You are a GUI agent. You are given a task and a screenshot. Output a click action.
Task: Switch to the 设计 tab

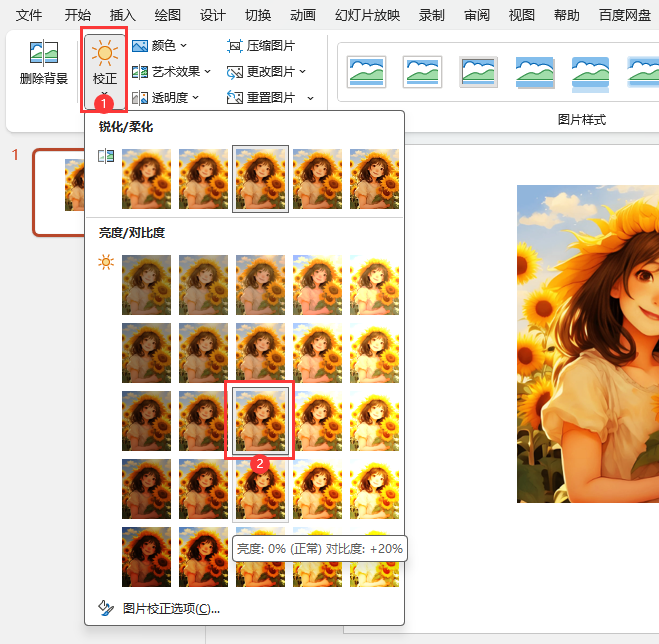(x=213, y=16)
